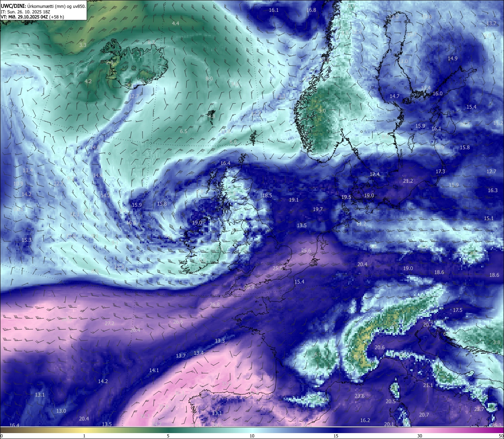Click the 15.3 value at left edge
Image resolution: width=504 pixels, height=439 pixels.
(26, 240)
